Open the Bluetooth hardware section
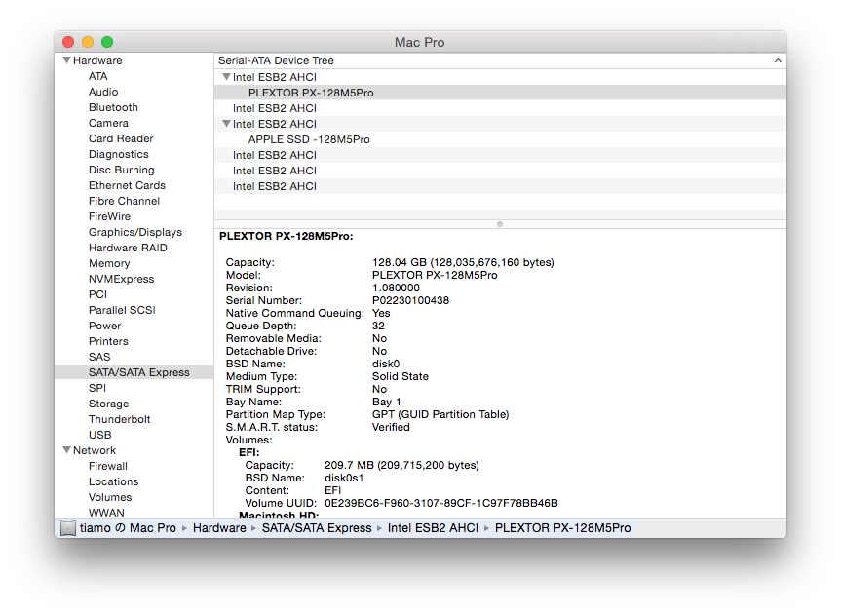 [113, 107]
